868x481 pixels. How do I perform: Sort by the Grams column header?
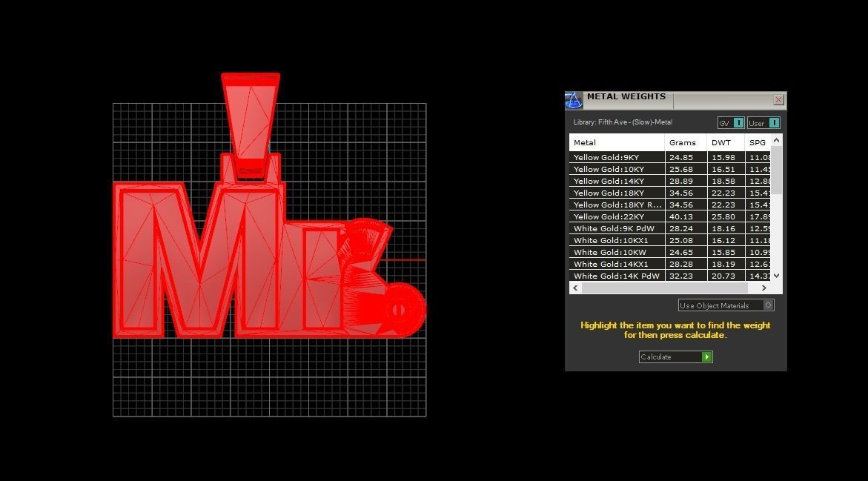coord(686,142)
